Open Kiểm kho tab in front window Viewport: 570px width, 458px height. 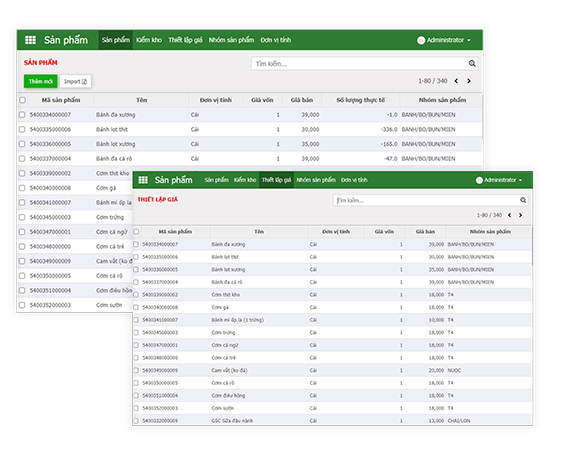point(245,180)
